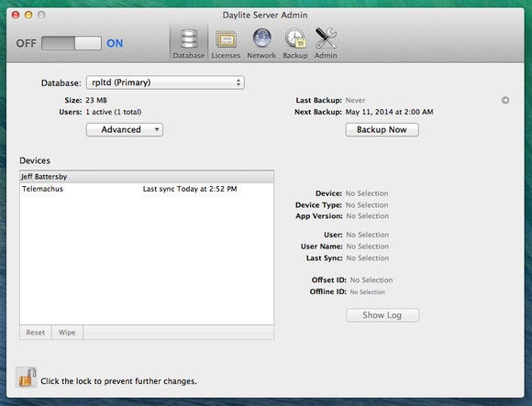Open the rpltd (Primary) database dropdown
This screenshot has height=406, width=532.
165,82
